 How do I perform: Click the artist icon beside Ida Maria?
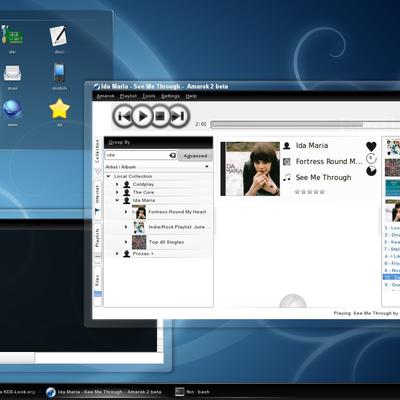coord(287,146)
